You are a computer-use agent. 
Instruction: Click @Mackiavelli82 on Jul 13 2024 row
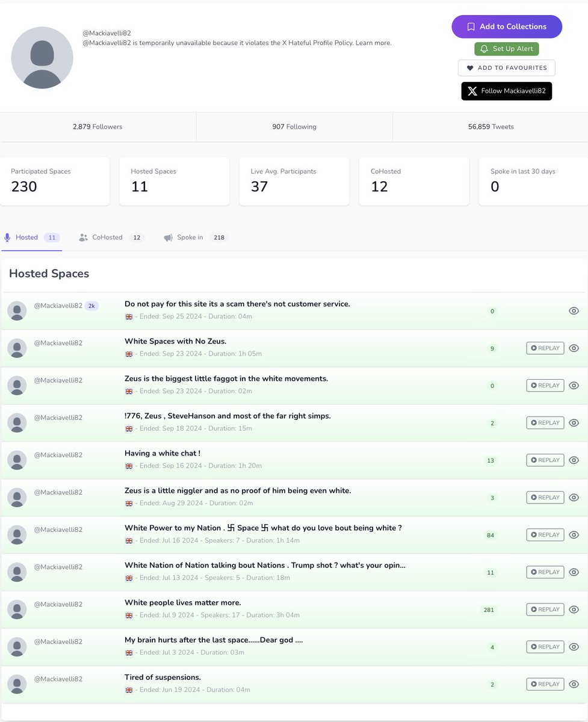click(58, 567)
